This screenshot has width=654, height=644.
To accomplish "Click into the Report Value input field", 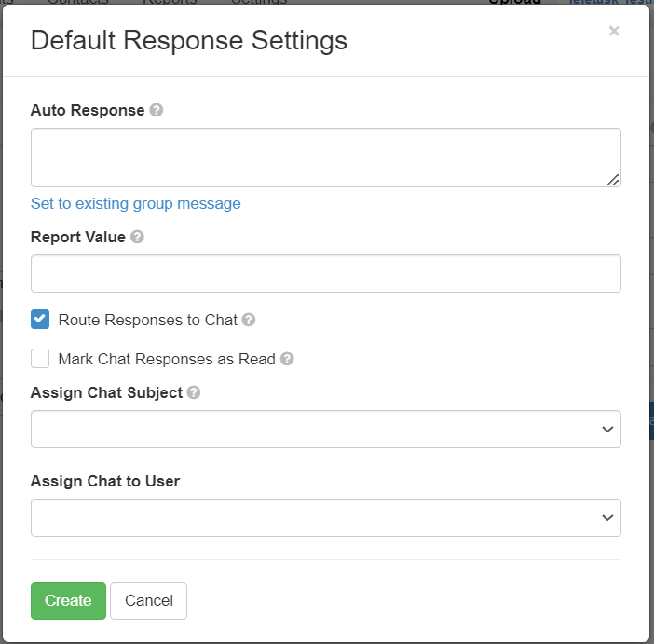I will pyautogui.click(x=326, y=273).
